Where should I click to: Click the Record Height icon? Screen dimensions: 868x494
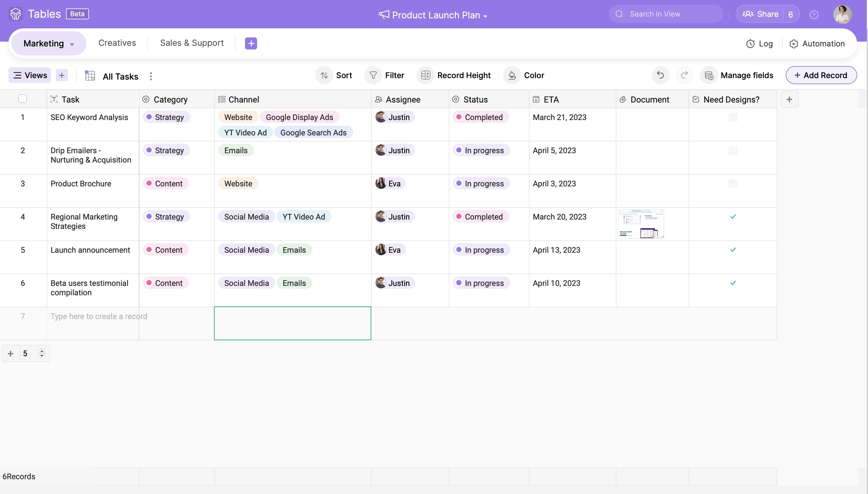pyautogui.click(x=426, y=75)
